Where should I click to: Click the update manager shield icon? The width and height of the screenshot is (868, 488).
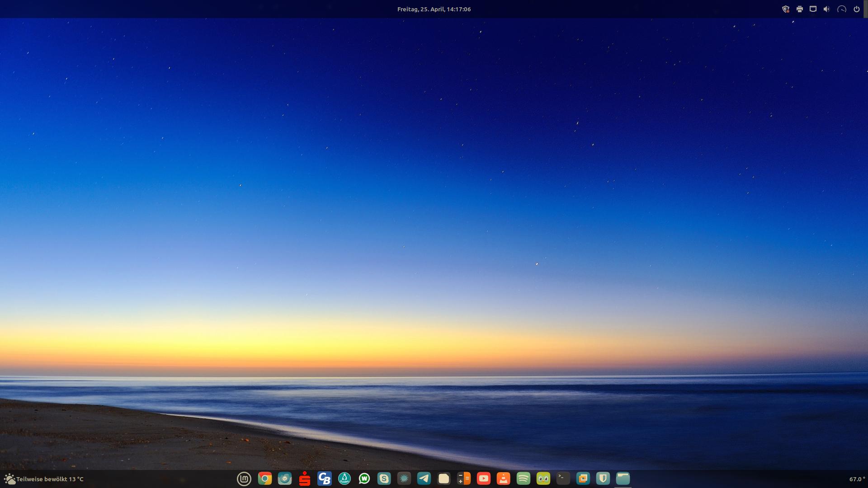pos(786,9)
